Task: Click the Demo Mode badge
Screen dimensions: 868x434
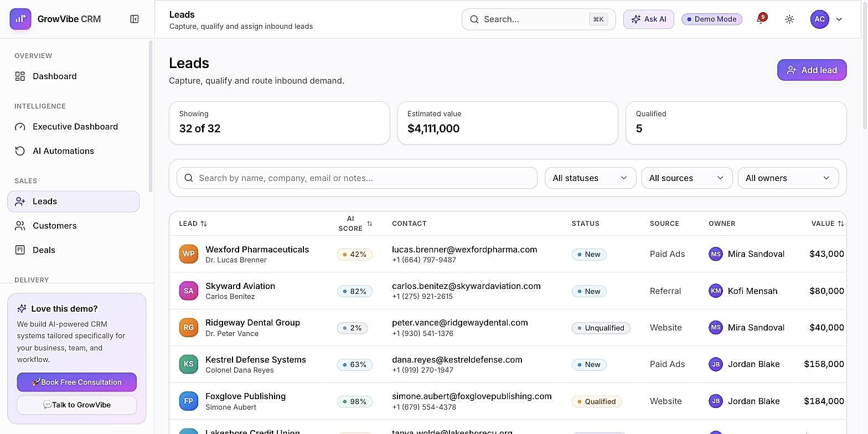Action: [x=712, y=19]
